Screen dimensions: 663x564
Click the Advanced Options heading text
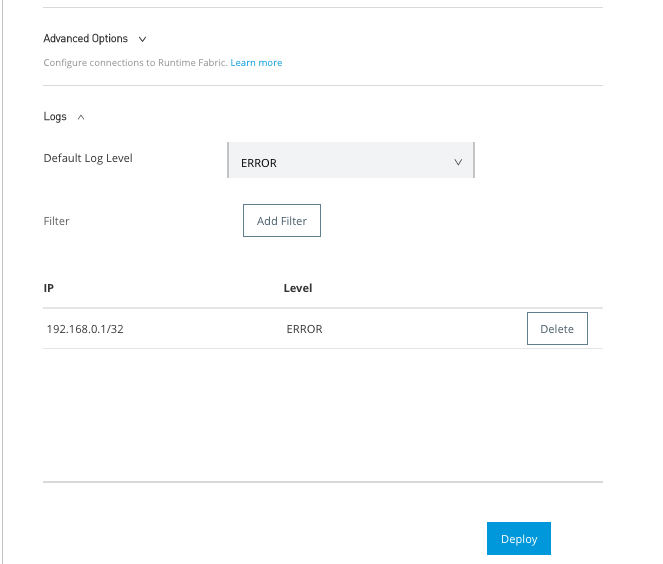pyautogui.click(x=86, y=39)
